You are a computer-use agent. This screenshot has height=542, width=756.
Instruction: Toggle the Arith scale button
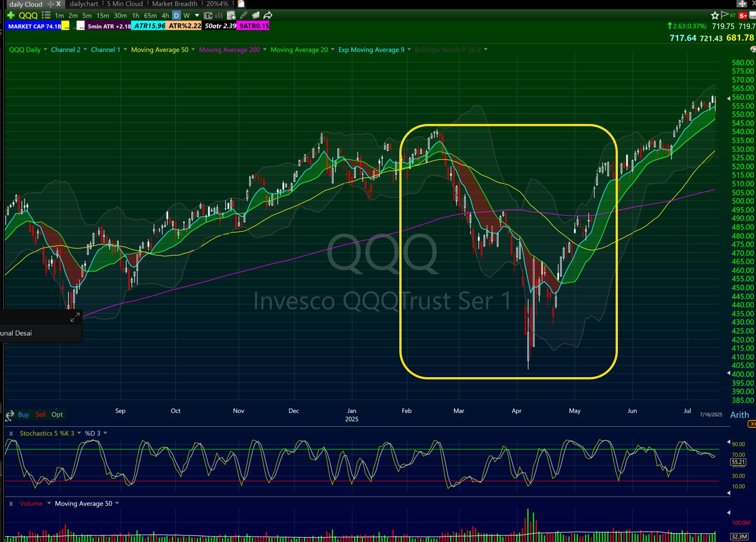[x=739, y=415]
